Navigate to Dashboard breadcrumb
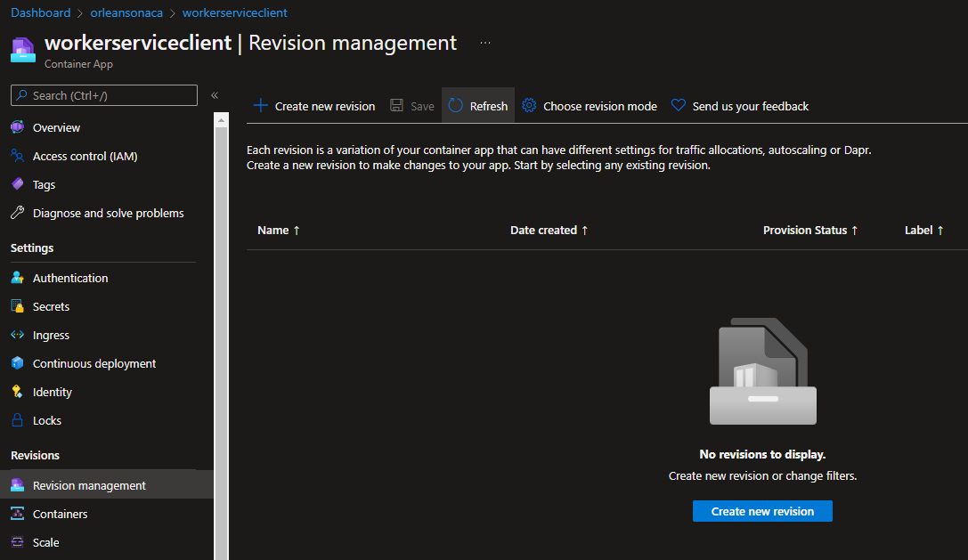The image size is (968, 560). (x=41, y=12)
